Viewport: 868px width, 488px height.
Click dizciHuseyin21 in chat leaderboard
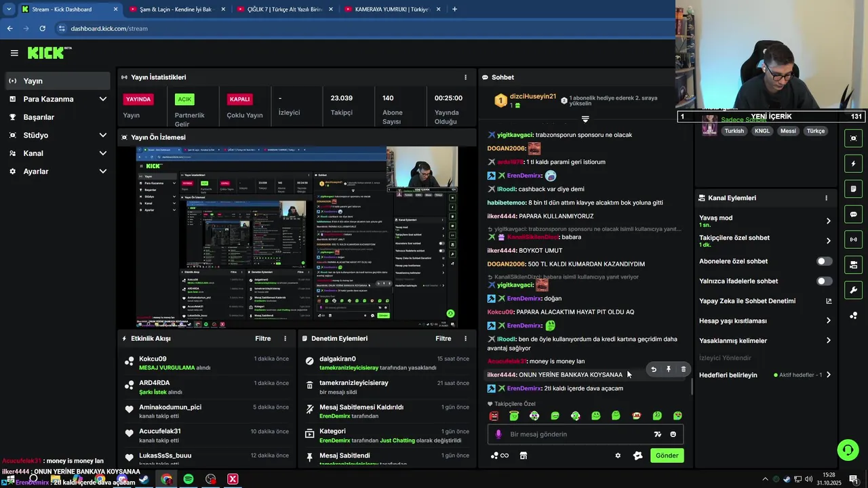pyautogui.click(x=533, y=97)
